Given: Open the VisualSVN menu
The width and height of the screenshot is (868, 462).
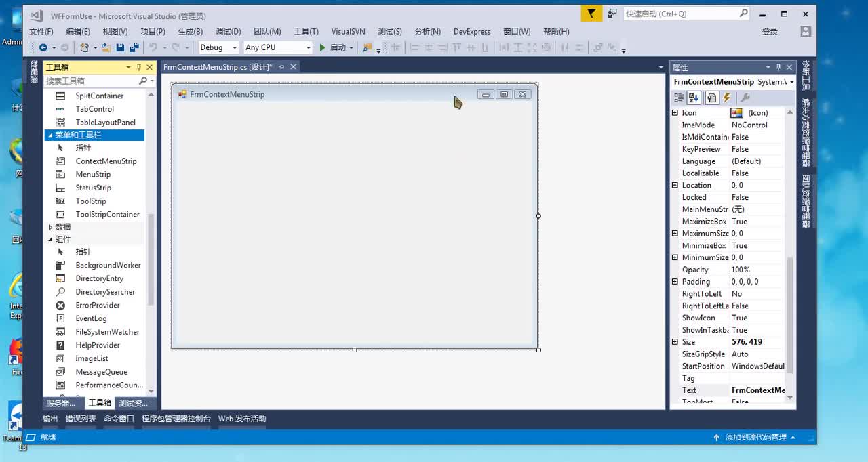Looking at the screenshot, I should (348, 32).
